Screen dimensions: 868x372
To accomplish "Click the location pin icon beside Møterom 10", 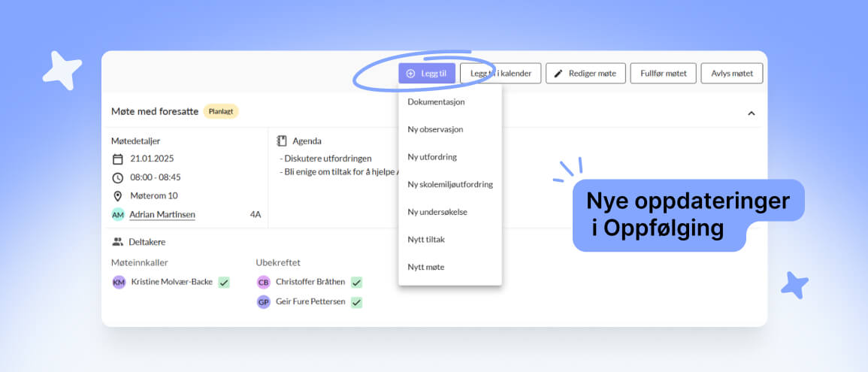I will tap(117, 195).
